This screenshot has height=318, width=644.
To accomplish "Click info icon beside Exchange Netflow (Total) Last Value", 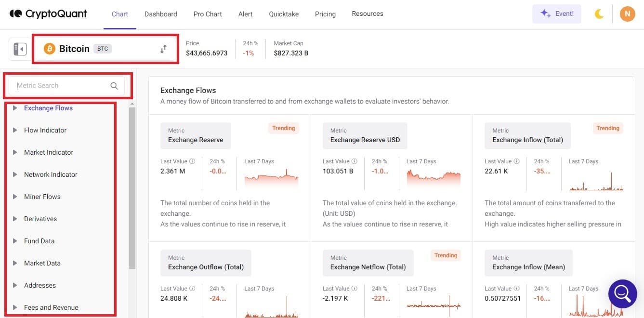I will click(355, 289).
